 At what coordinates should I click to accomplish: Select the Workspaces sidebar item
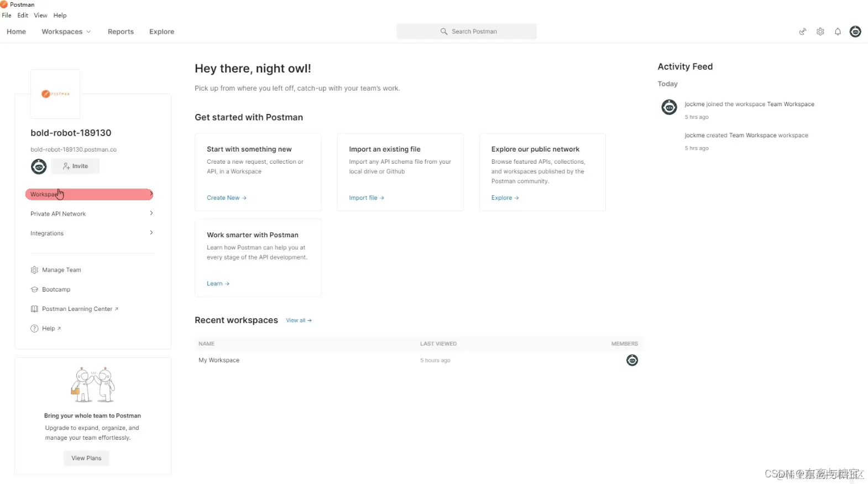[x=89, y=194]
